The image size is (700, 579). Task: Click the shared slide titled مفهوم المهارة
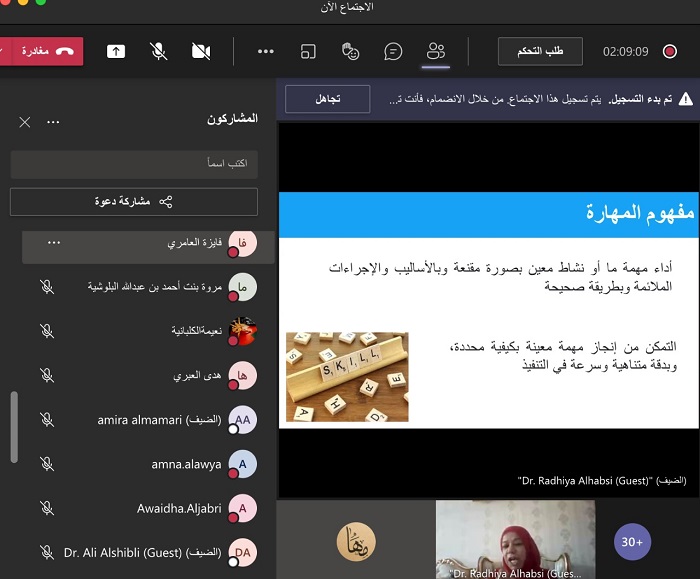tap(489, 310)
